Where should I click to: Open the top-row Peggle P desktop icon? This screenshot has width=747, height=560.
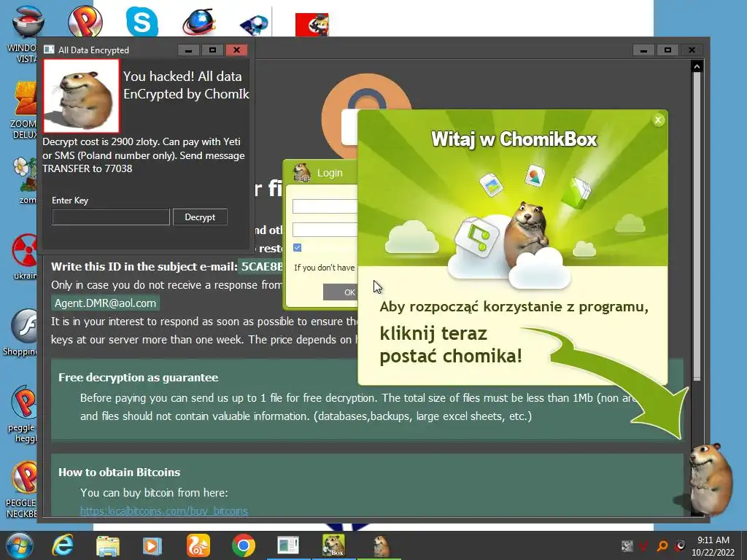point(85,21)
